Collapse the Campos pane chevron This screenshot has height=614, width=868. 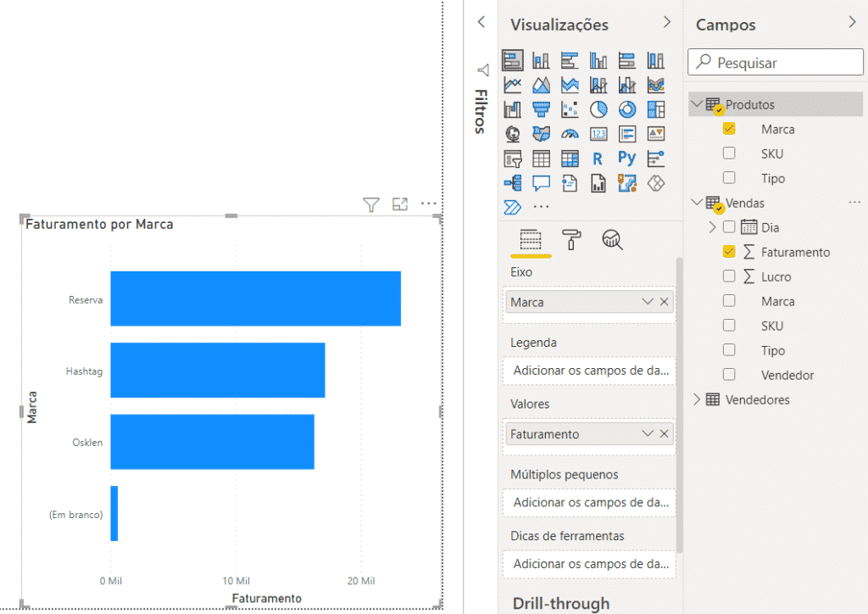(x=852, y=22)
